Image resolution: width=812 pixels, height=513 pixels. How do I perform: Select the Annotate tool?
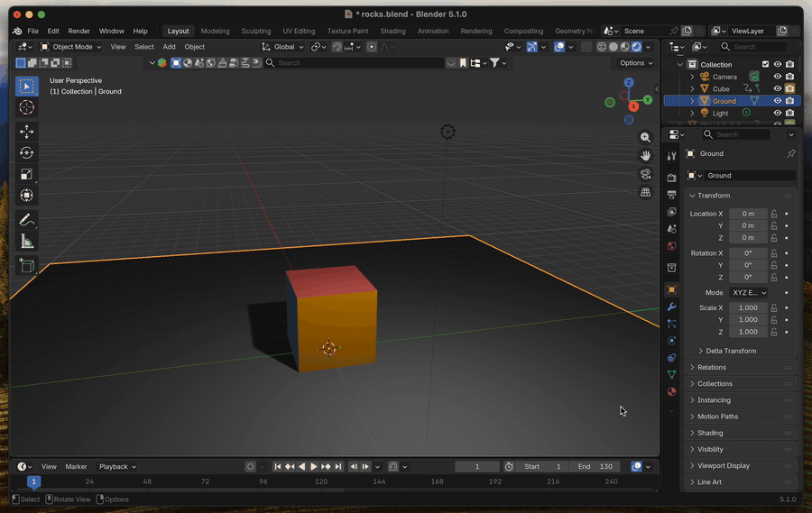(x=27, y=220)
